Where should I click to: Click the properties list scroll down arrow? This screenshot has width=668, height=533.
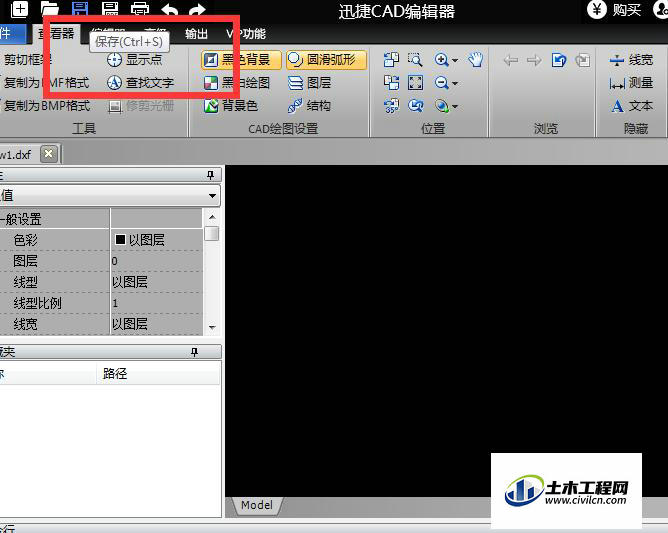point(212,327)
